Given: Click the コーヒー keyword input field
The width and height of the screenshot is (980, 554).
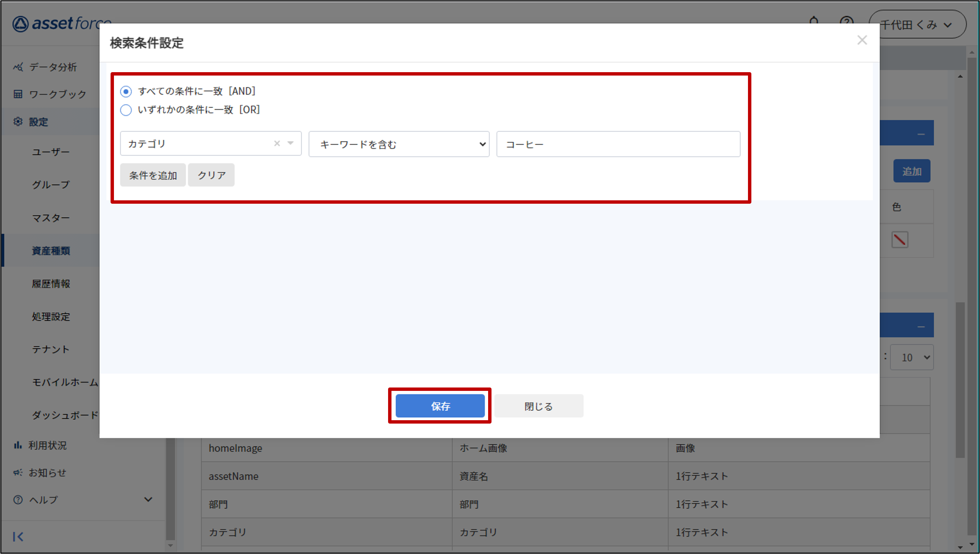Looking at the screenshot, I should (618, 144).
